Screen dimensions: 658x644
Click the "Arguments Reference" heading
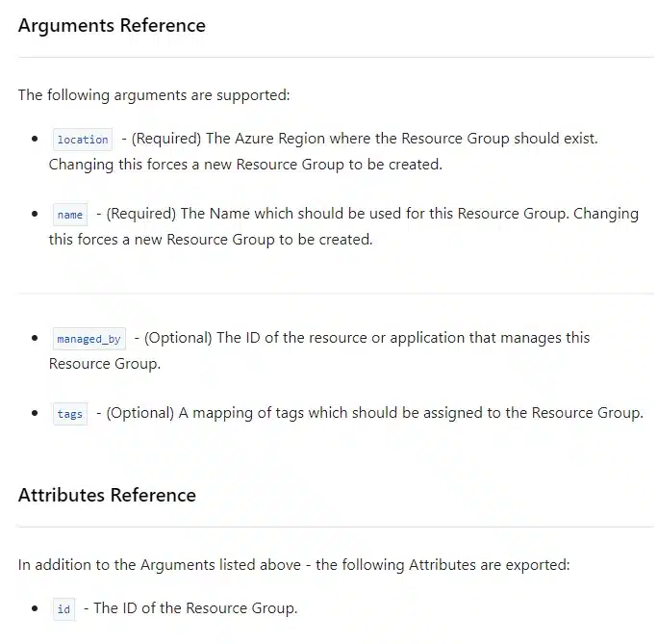pos(112,25)
